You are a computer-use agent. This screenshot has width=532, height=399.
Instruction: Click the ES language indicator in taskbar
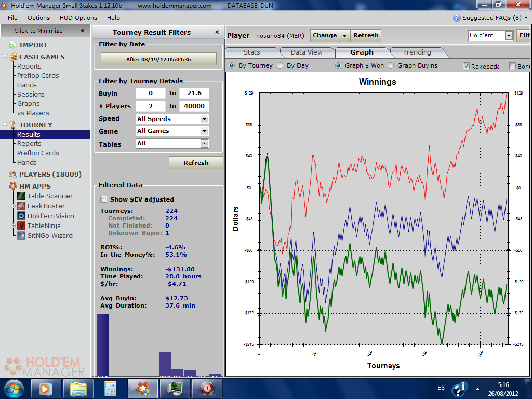click(441, 388)
